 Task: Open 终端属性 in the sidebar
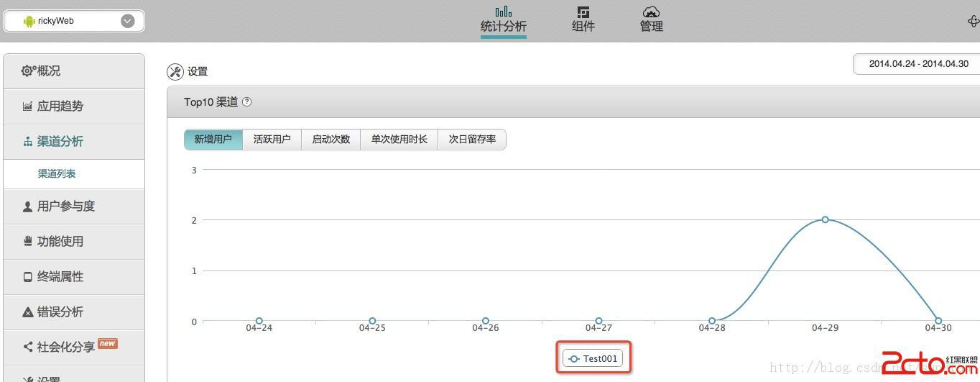click(74, 276)
